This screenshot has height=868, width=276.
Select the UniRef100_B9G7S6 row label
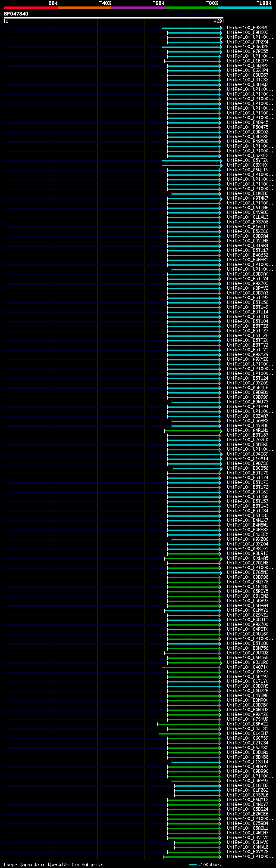(248, 463)
